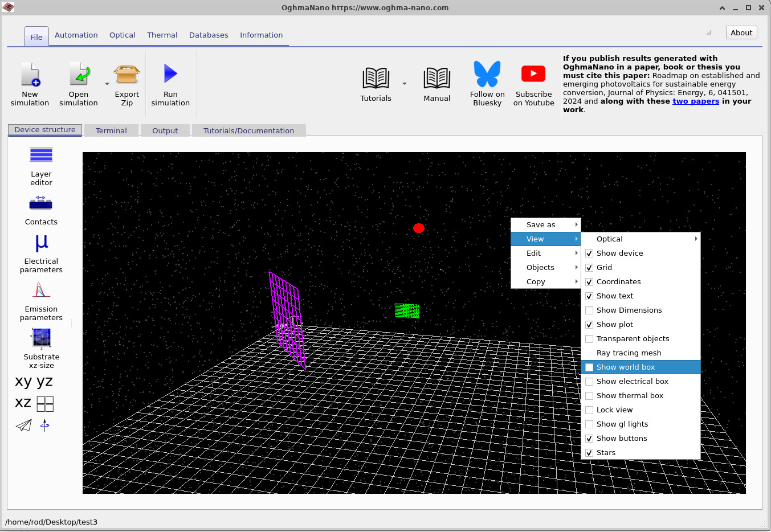The image size is (771, 532).
Task: Open the Tutorials dropdown arrow
Action: 405,83
